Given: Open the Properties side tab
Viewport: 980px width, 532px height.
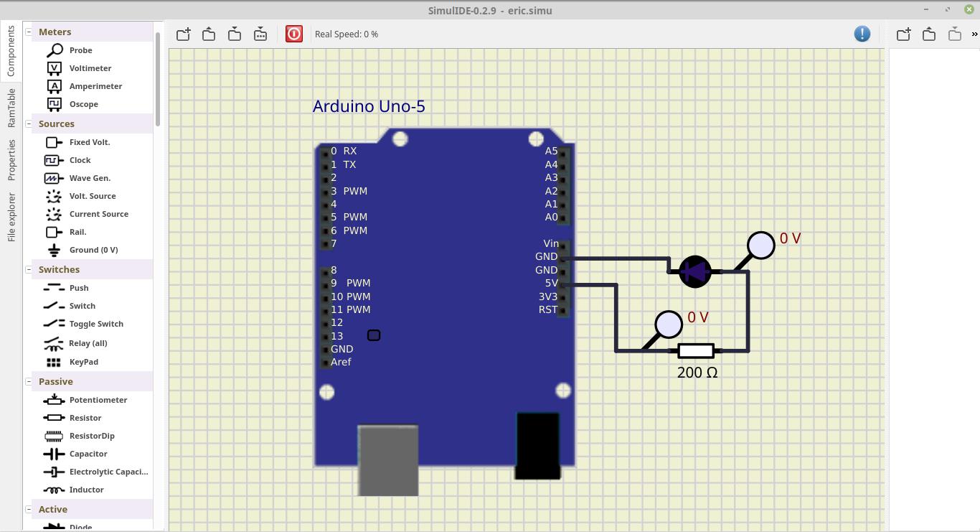Looking at the screenshot, I should click(11, 160).
